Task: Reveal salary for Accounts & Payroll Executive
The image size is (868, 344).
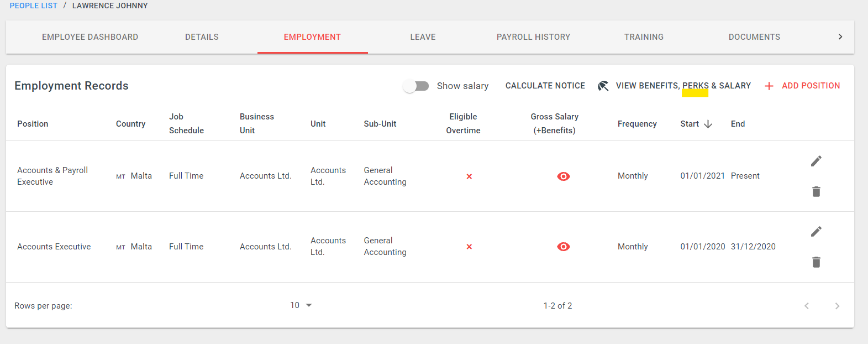Action: coord(564,176)
